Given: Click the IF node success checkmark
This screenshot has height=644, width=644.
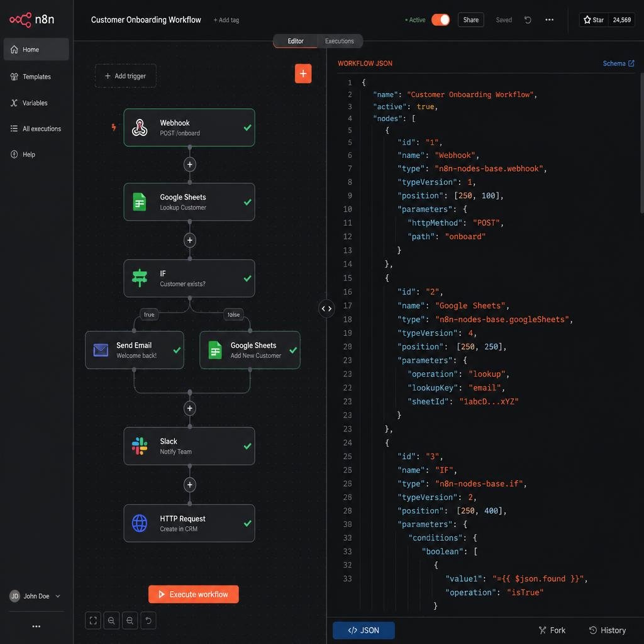Looking at the screenshot, I should tap(247, 279).
